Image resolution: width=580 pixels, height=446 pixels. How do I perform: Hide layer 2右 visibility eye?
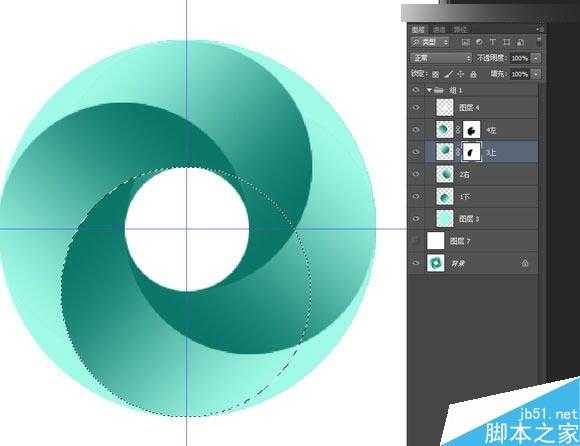point(416,174)
